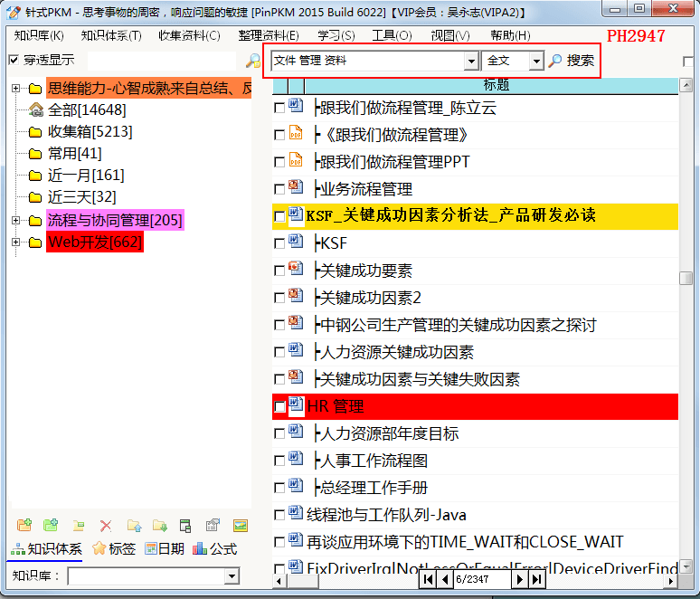Click the 搜索 search button
Image resolution: width=700 pixels, height=599 pixels.
572,61
